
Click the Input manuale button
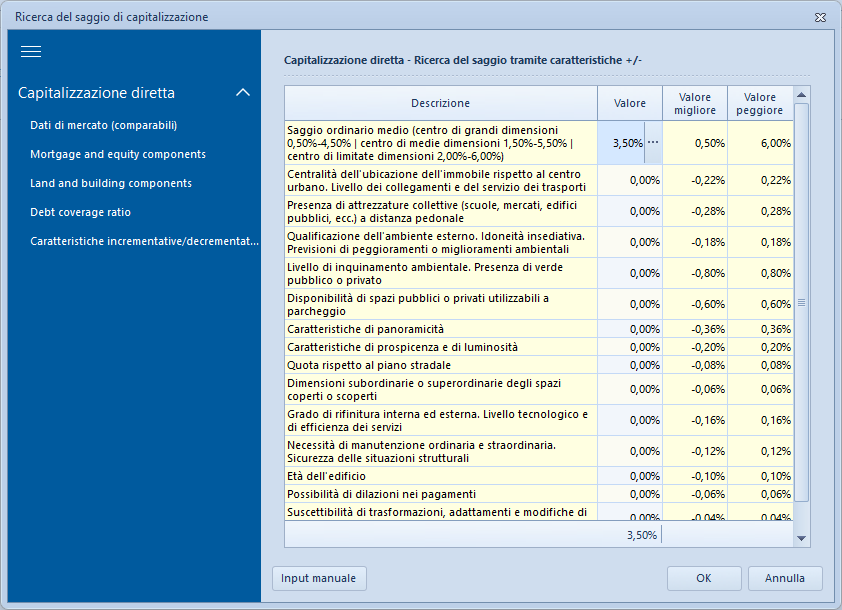click(320, 578)
